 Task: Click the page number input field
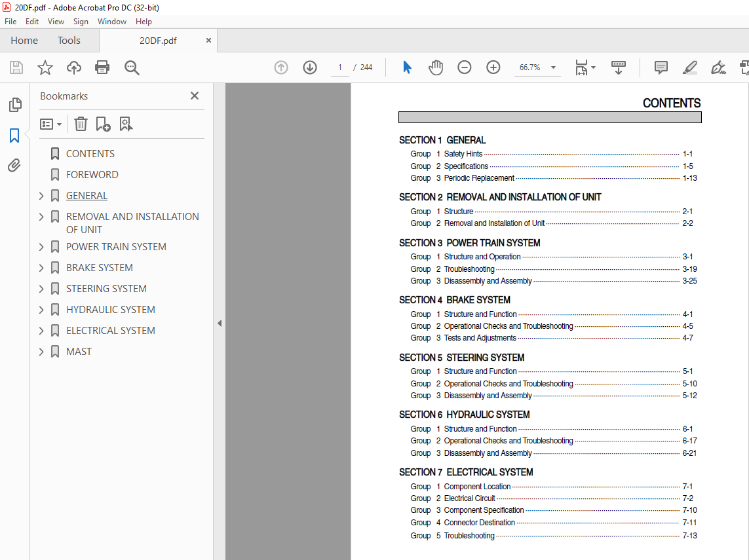pyautogui.click(x=340, y=67)
